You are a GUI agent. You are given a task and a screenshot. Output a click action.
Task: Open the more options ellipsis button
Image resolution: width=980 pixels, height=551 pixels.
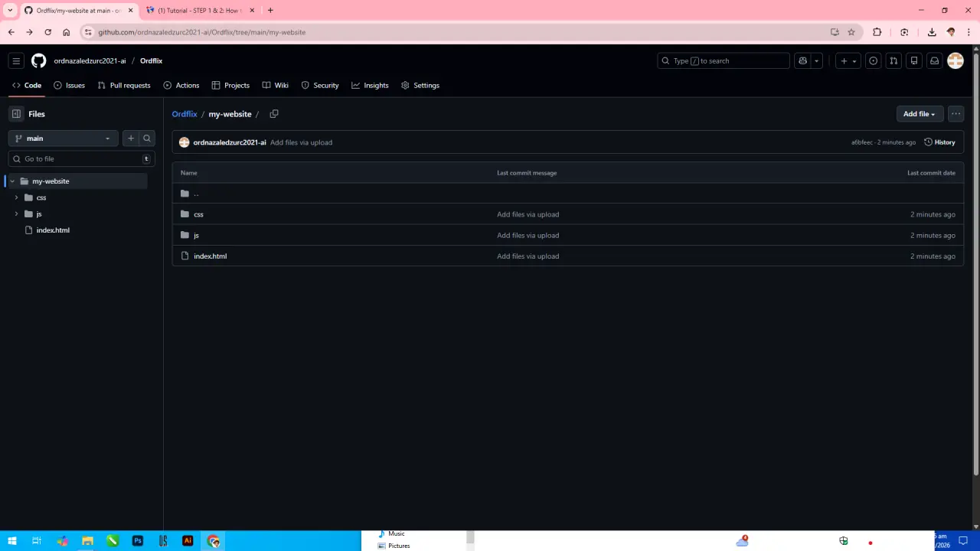(955, 114)
